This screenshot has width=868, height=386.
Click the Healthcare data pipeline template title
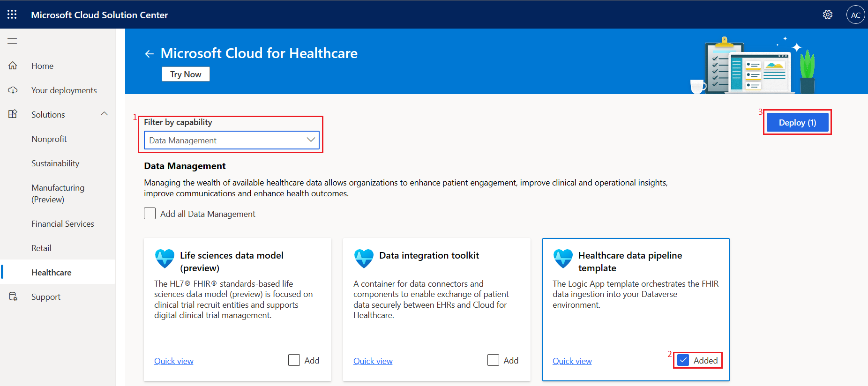(630, 261)
